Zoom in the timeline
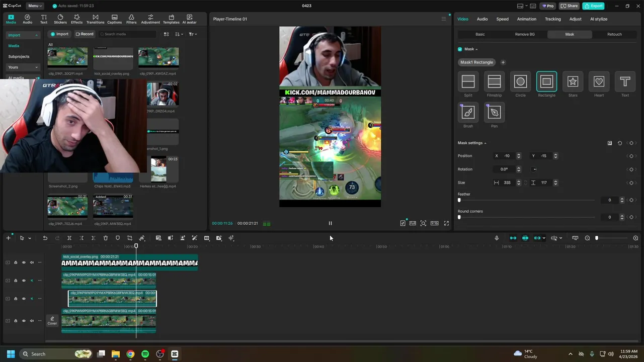This screenshot has height=362, width=644. point(635,238)
